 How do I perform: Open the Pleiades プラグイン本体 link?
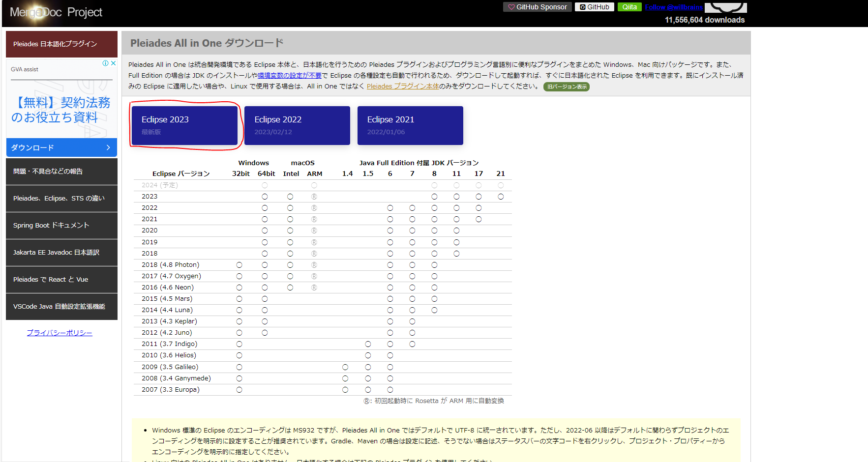(x=403, y=86)
